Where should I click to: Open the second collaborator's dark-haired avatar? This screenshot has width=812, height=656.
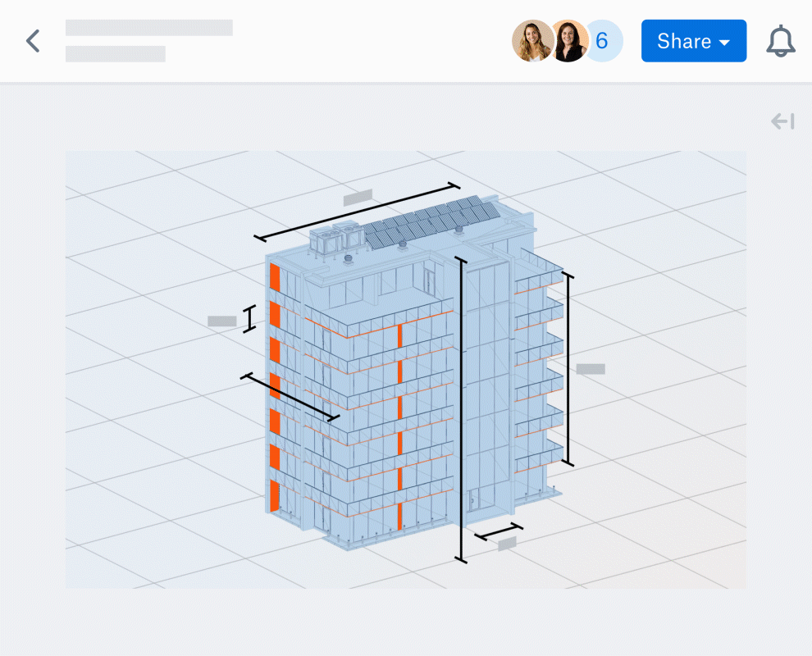click(x=568, y=41)
